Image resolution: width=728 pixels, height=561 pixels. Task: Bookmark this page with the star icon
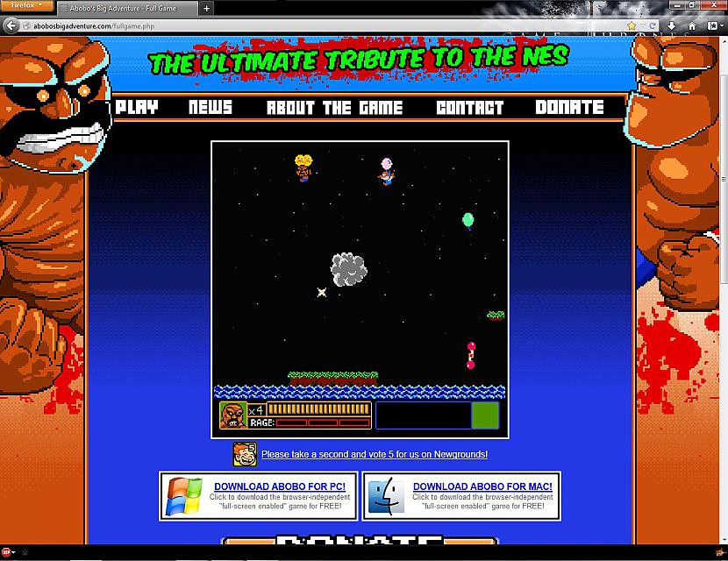point(632,26)
